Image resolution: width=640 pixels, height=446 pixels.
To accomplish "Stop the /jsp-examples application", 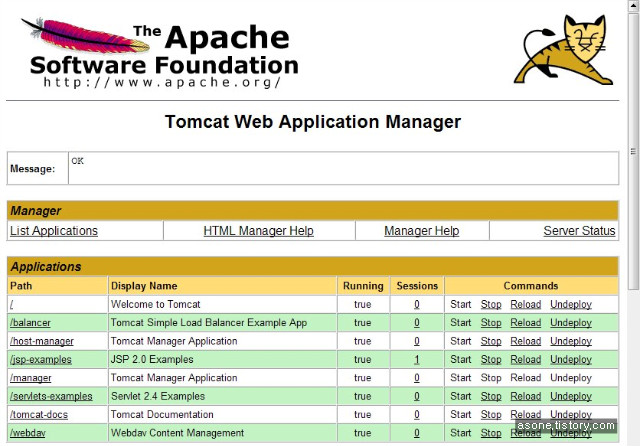I will [491, 359].
